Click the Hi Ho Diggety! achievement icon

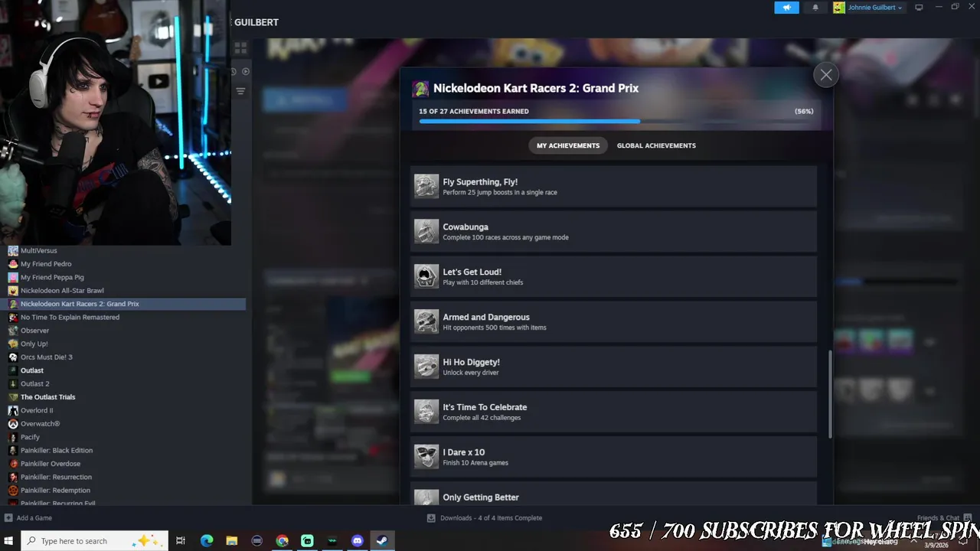(426, 367)
